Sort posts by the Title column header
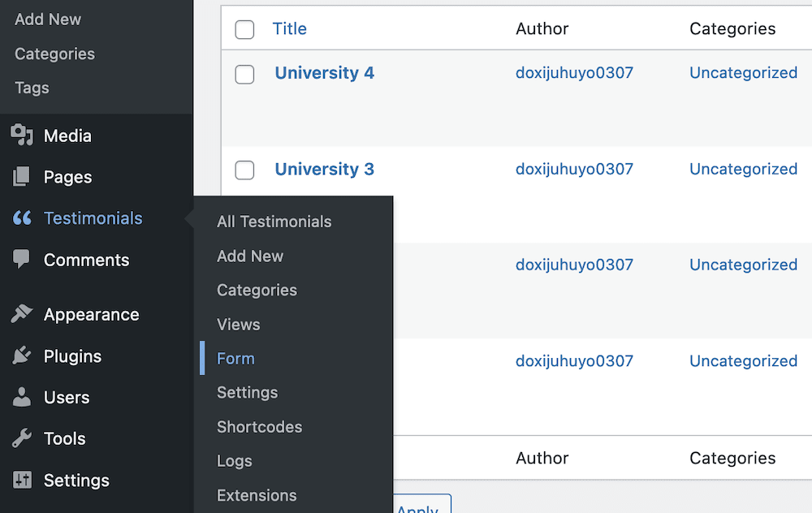812x513 pixels. pos(290,28)
